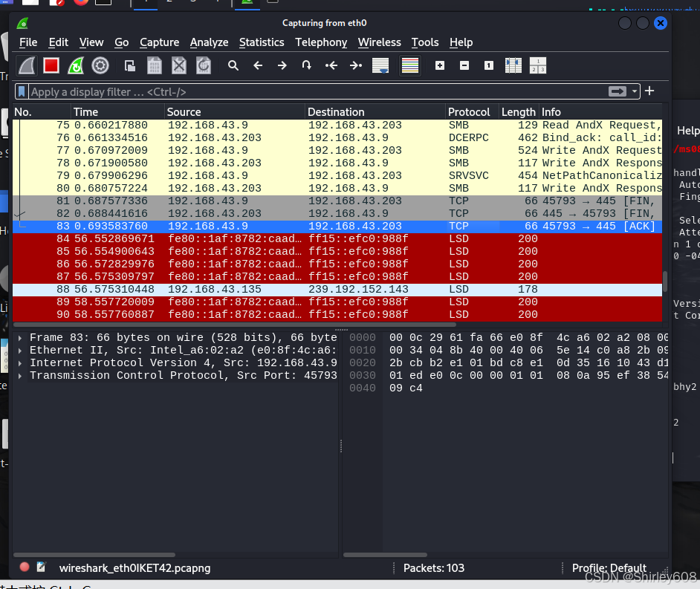
Task: Reset text to normal size
Action: pos(489,66)
